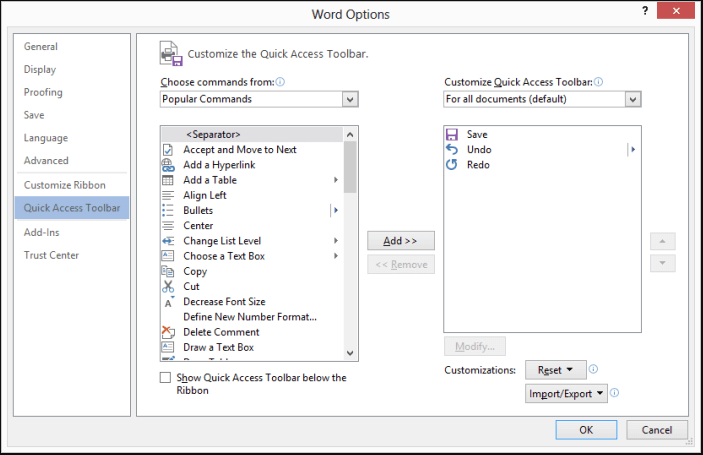Click the Move Up arrow button
Image resolution: width=703 pixels, height=455 pixels.
click(x=663, y=241)
